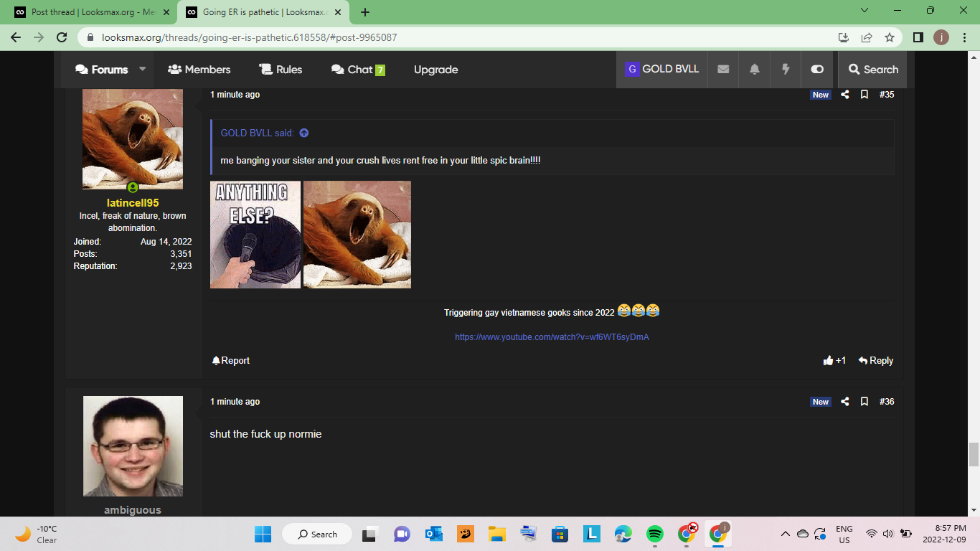This screenshot has height=551, width=980.
Task: Open permalink #35
Action: 887,95
